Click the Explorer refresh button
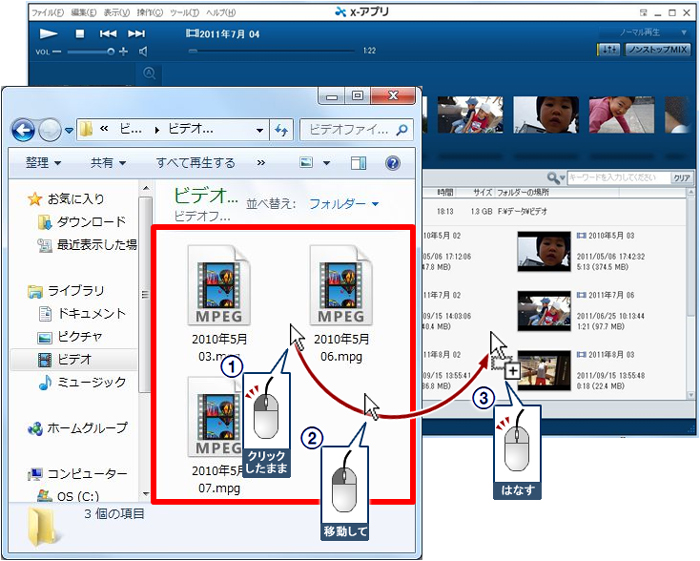Viewport: 700px width, 561px height. tap(281, 129)
